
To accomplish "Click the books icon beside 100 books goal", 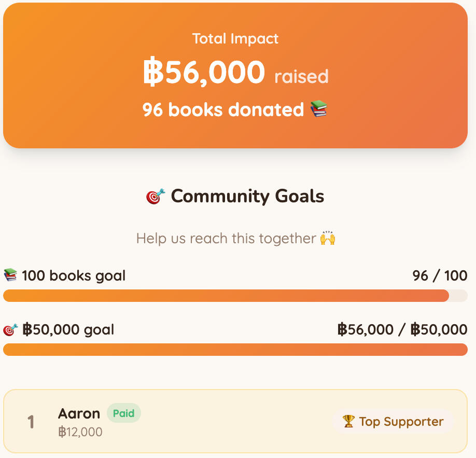I will click(10, 275).
